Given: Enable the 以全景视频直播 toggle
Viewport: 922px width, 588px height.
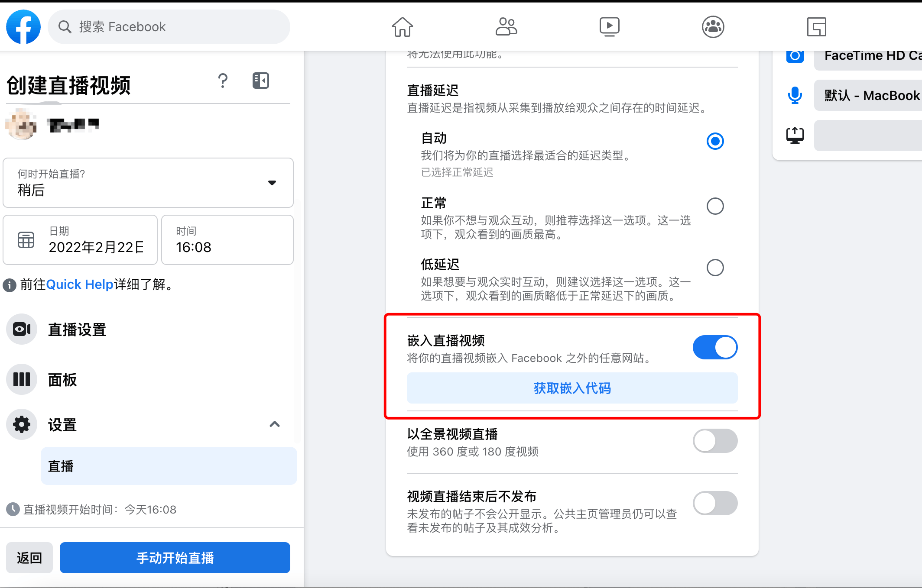Looking at the screenshot, I should [x=715, y=441].
